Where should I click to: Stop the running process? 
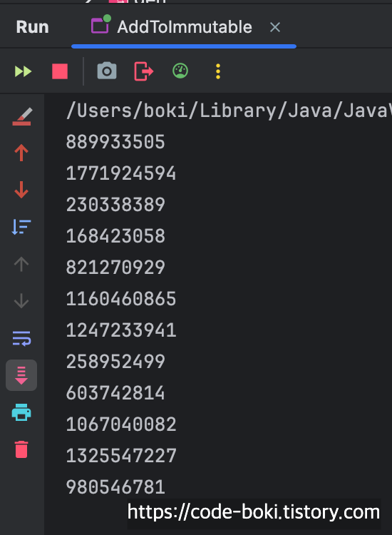coord(60,71)
